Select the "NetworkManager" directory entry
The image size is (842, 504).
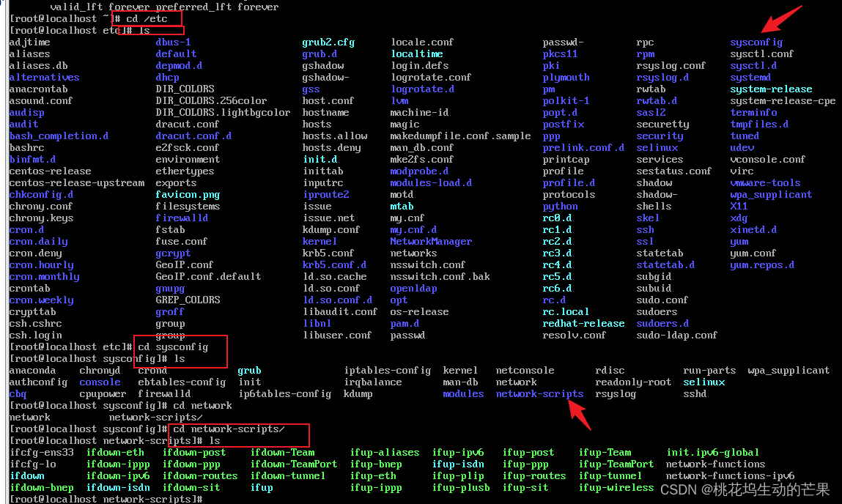click(431, 242)
